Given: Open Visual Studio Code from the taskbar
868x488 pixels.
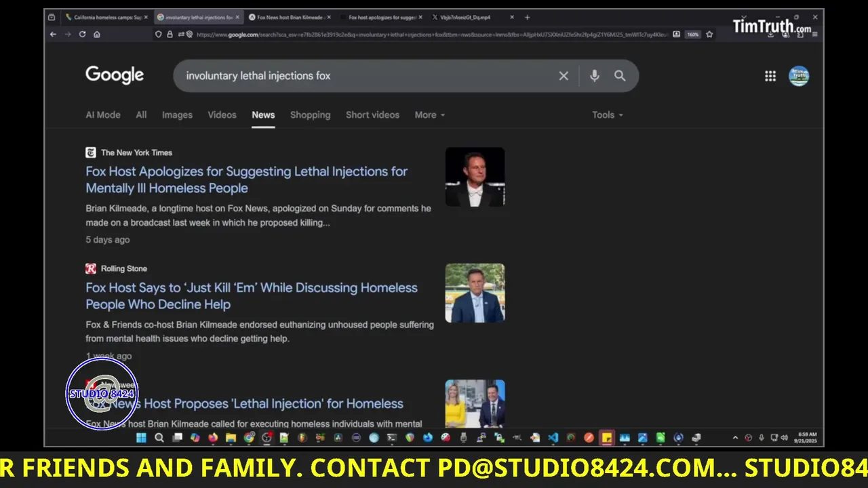Looking at the screenshot, I should pyautogui.click(x=553, y=438).
